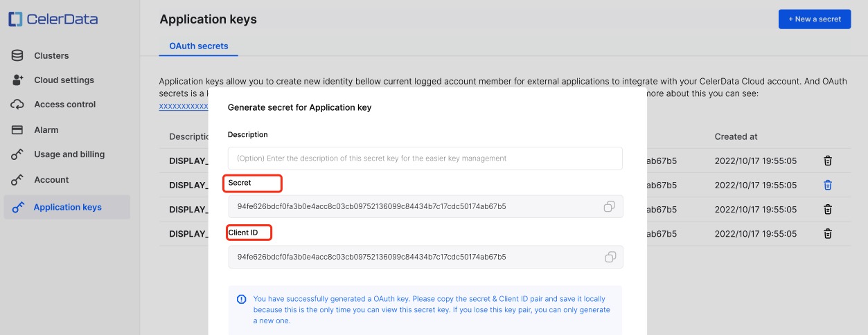Click the Alarm icon in sidebar
The image size is (868, 335).
(18, 130)
